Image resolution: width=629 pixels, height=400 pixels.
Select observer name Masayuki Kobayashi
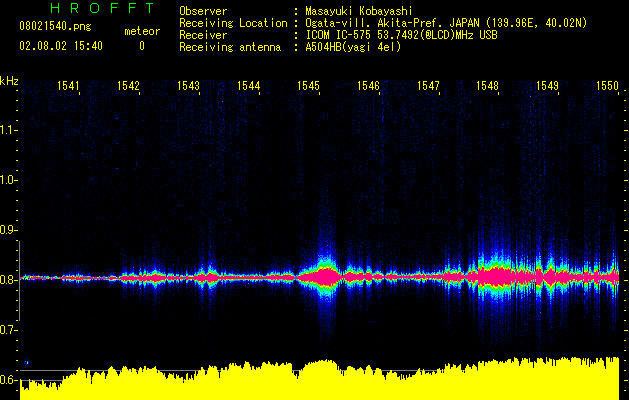click(x=359, y=11)
